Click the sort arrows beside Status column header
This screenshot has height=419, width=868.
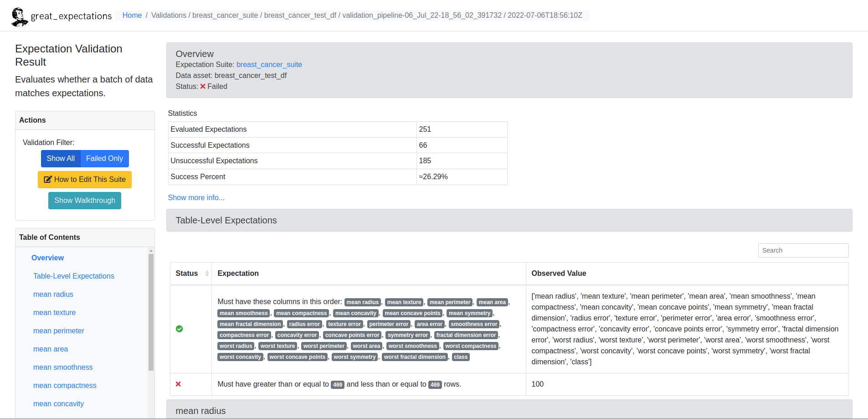[206, 273]
